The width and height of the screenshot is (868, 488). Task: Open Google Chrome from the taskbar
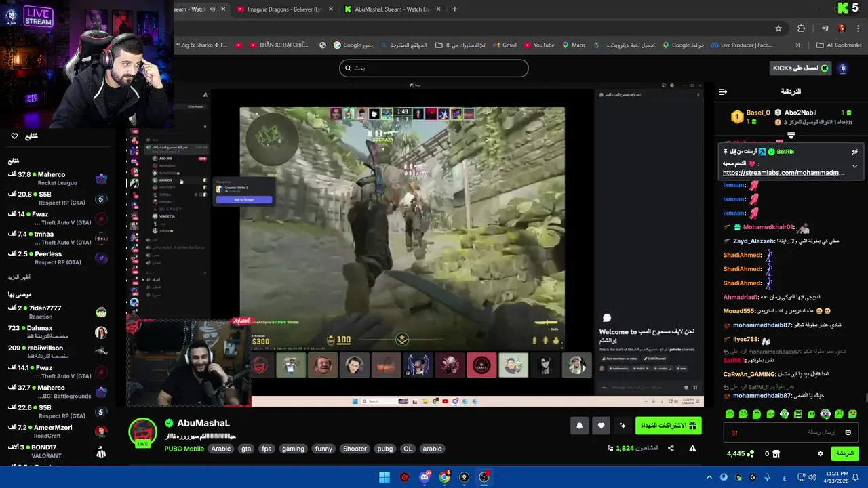pyautogui.click(x=444, y=477)
